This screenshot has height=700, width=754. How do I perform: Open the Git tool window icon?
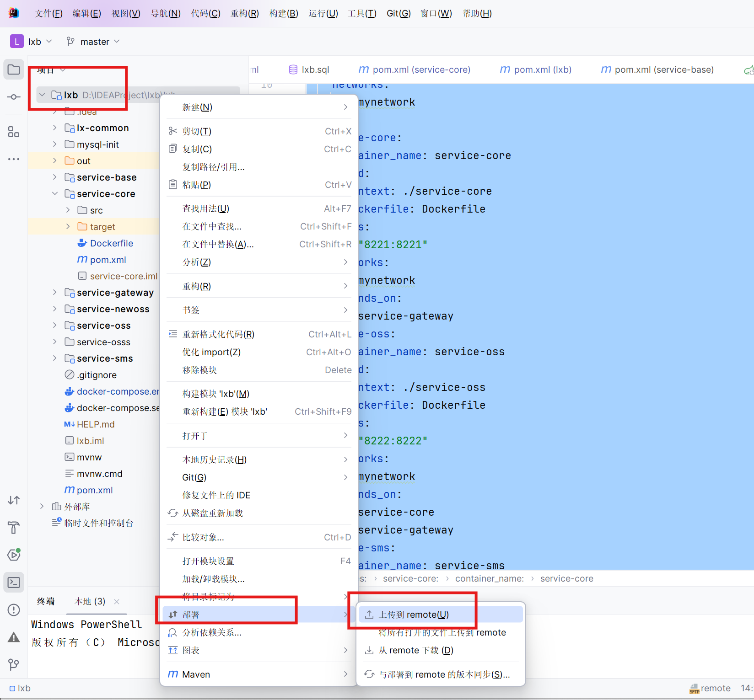(14, 664)
